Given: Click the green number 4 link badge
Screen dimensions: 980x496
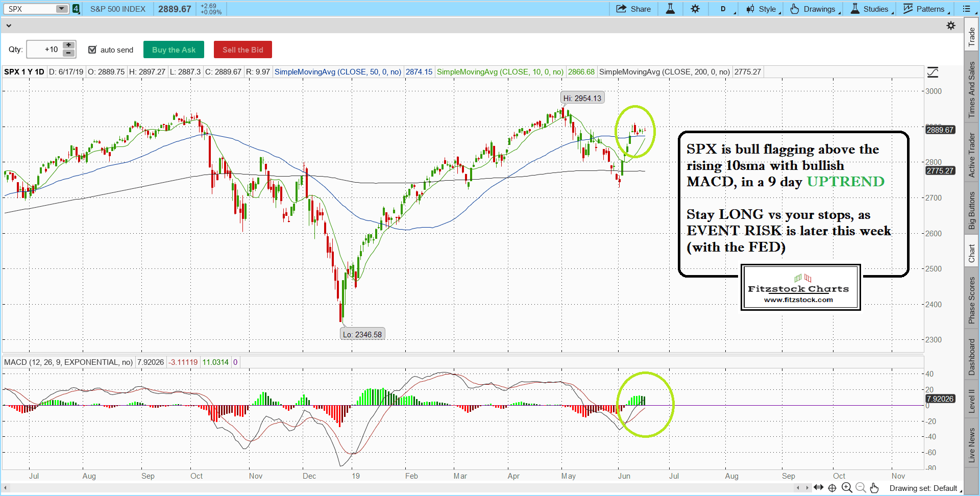Looking at the screenshot, I should [x=76, y=9].
